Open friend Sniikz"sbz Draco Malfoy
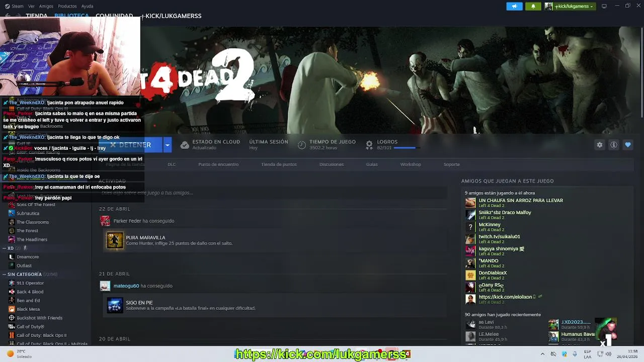The image size is (644, 362). [505, 213]
